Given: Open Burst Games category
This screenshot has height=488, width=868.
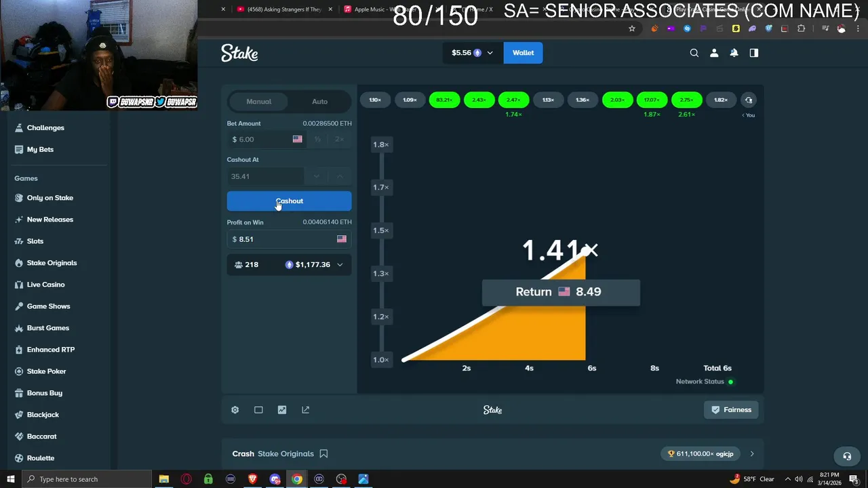Looking at the screenshot, I should [47, 328].
